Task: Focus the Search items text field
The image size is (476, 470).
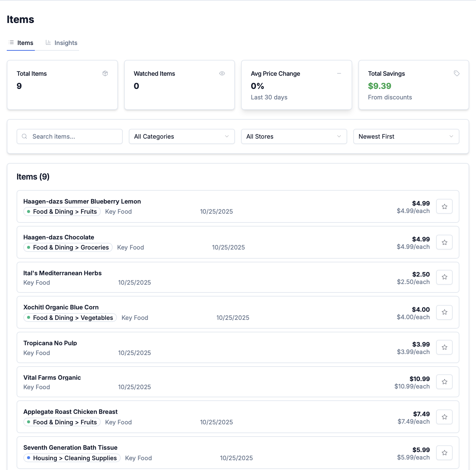Action: pyautogui.click(x=74, y=137)
